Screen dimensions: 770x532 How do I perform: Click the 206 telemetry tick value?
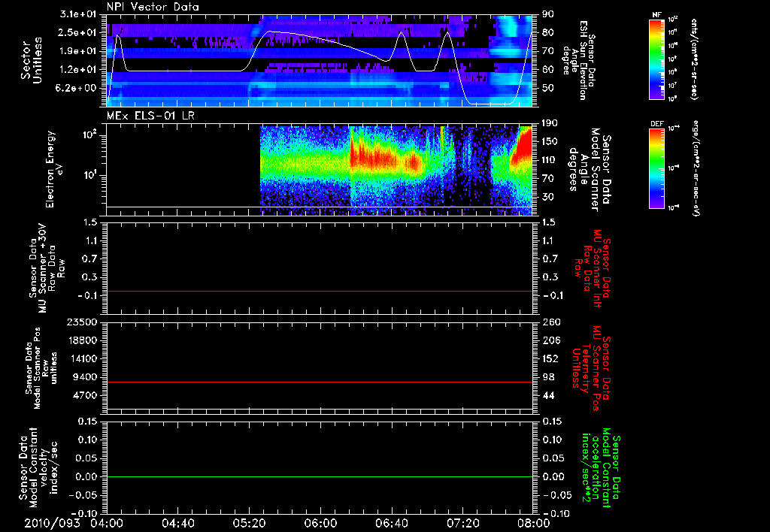pos(550,340)
